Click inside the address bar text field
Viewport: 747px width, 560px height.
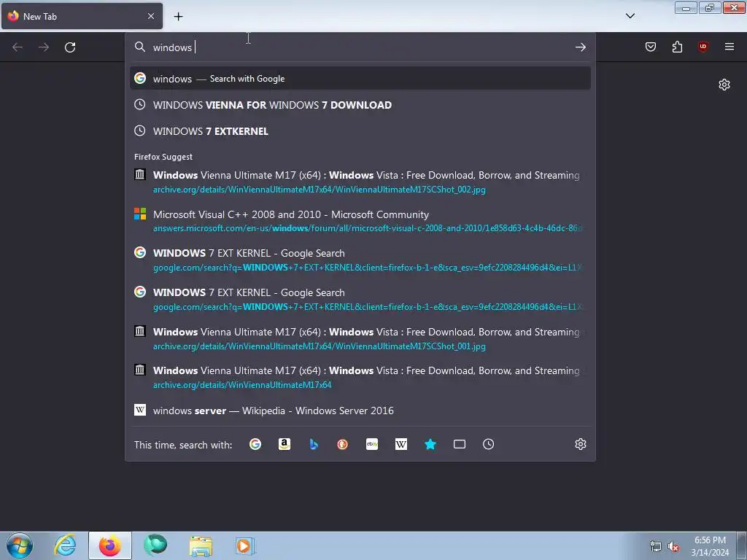point(360,47)
